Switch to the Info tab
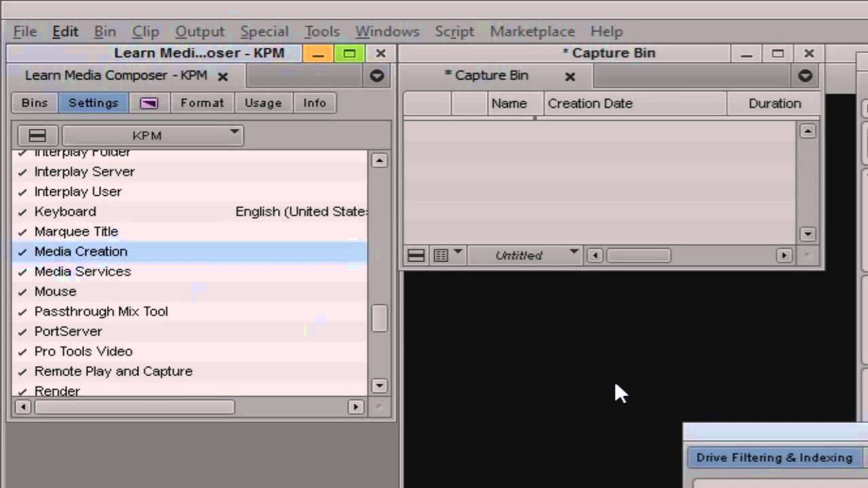 click(314, 103)
